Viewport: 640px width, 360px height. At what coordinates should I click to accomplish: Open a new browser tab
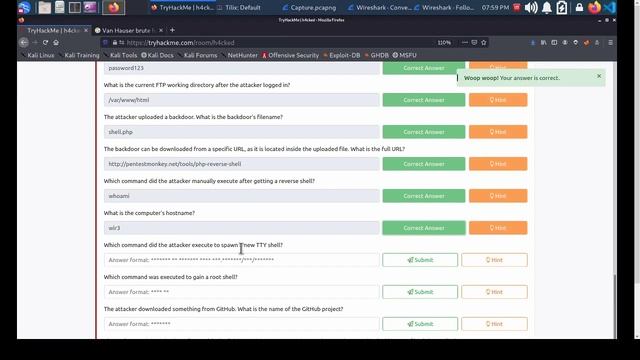[172, 30]
